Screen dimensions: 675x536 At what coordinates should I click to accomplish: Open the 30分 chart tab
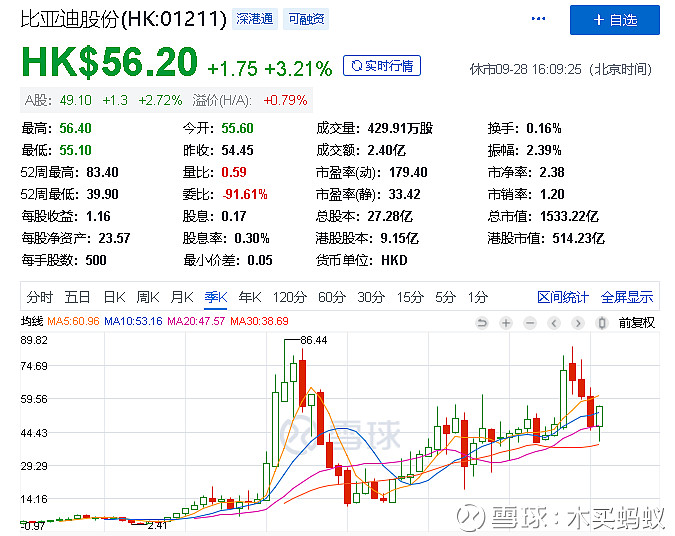(x=371, y=297)
